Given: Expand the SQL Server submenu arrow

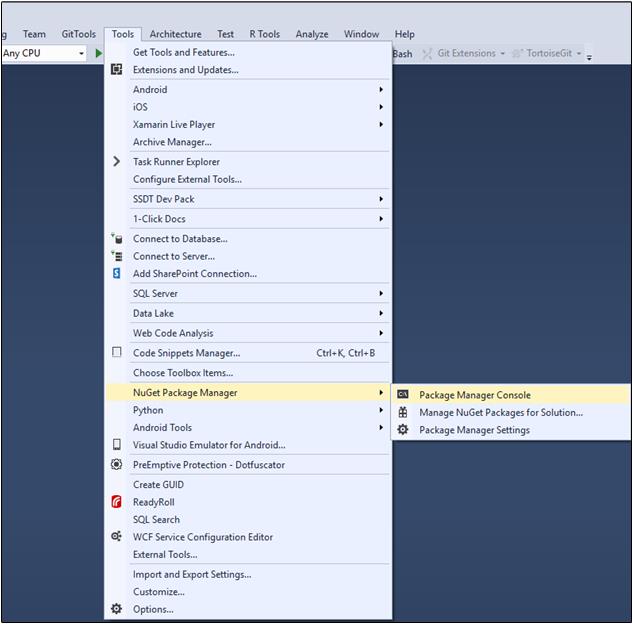Looking at the screenshot, I should [x=381, y=293].
